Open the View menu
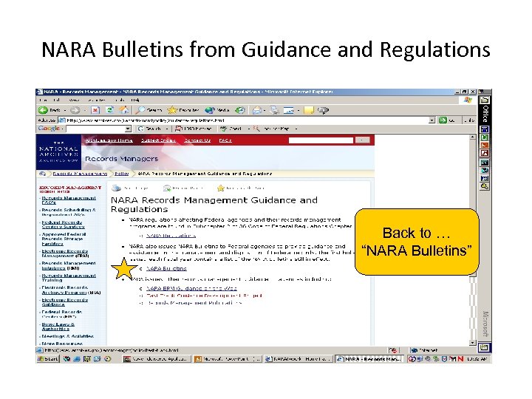532x399 pixels. (x=74, y=100)
